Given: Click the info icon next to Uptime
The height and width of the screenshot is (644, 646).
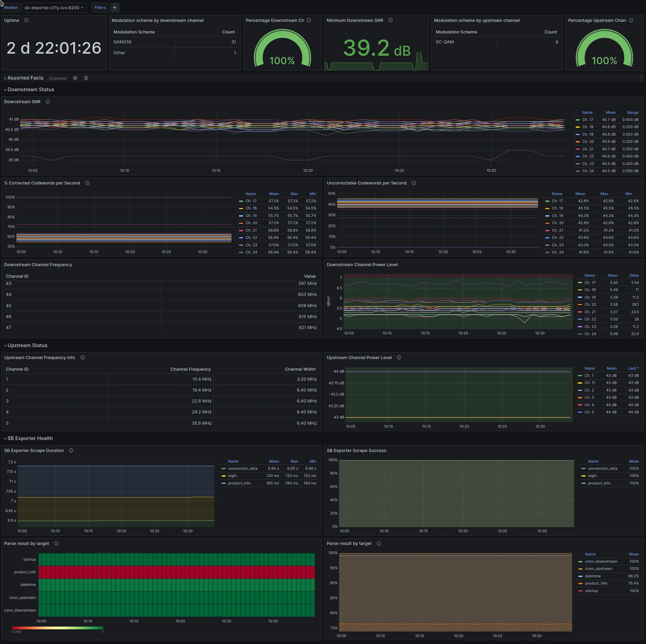Looking at the screenshot, I should coord(26,20).
